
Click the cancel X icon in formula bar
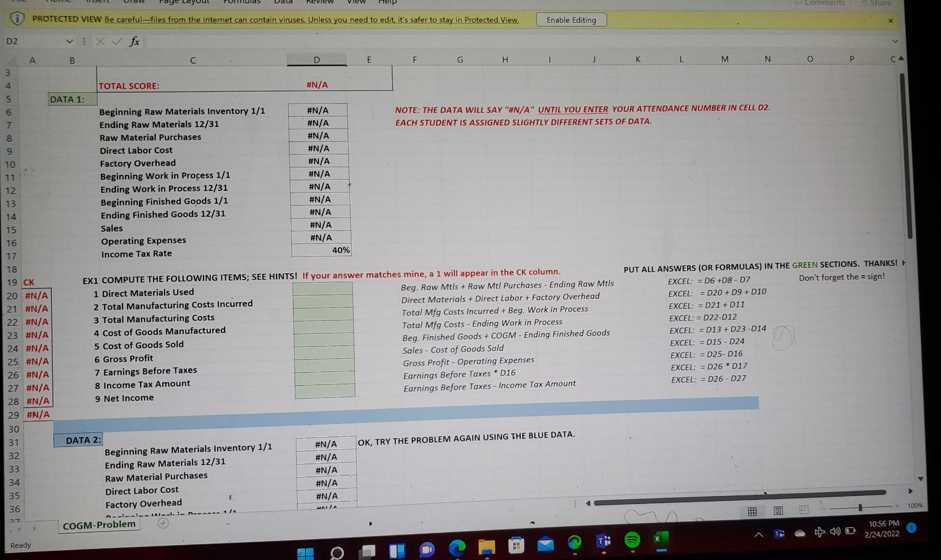[101, 41]
